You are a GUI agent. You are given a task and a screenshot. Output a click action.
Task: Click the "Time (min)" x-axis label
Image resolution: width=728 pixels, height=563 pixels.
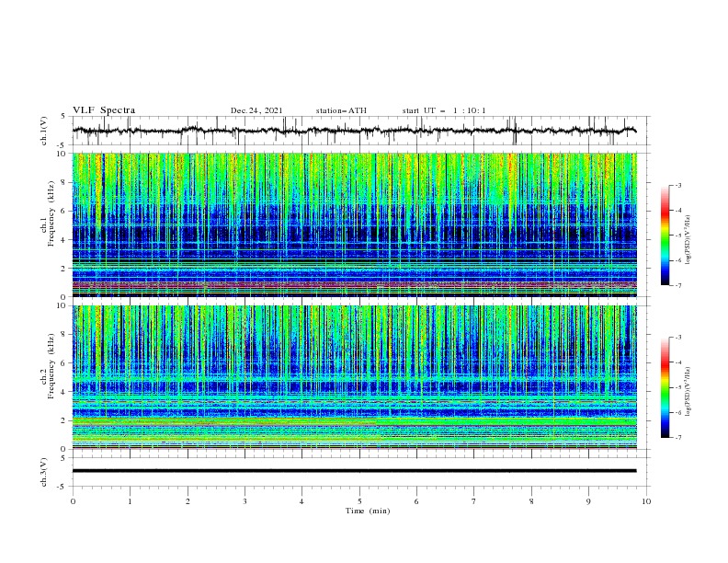tap(368, 511)
